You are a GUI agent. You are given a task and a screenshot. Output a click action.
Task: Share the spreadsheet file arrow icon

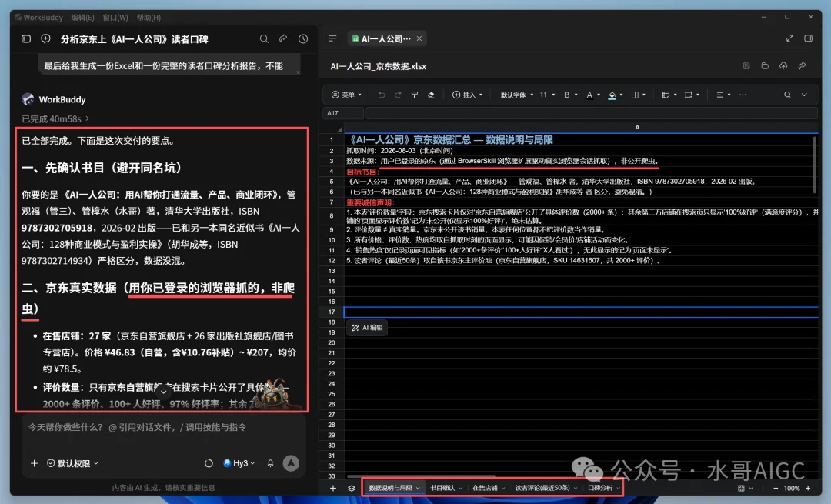[x=803, y=65]
